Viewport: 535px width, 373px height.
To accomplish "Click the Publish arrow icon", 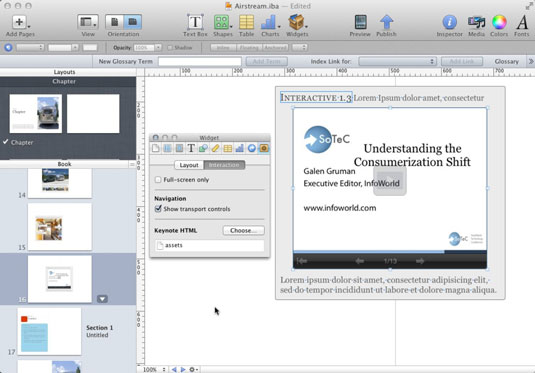I will [386, 23].
